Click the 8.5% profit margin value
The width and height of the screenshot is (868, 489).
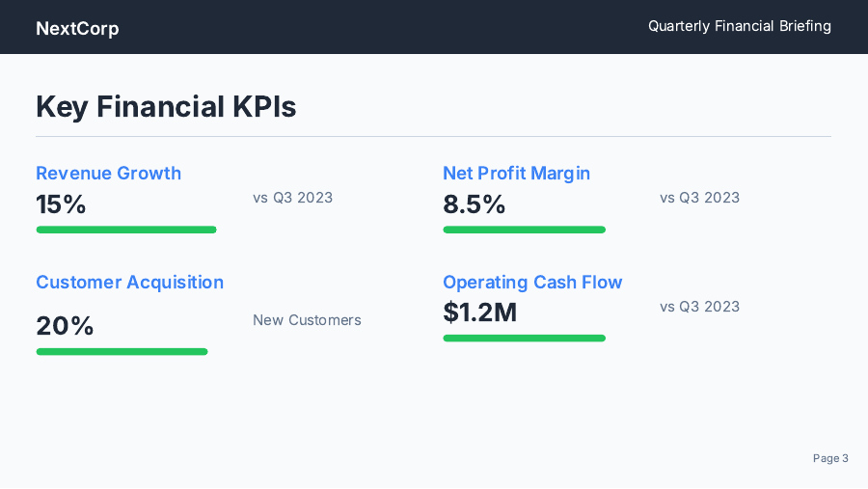[474, 204]
